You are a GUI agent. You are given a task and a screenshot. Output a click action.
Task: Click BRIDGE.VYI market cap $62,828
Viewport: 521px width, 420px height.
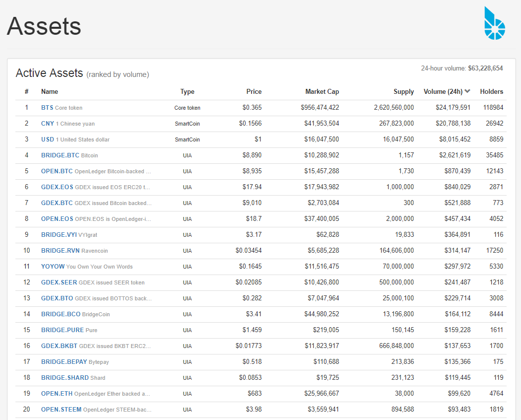(x=327, y=235)
